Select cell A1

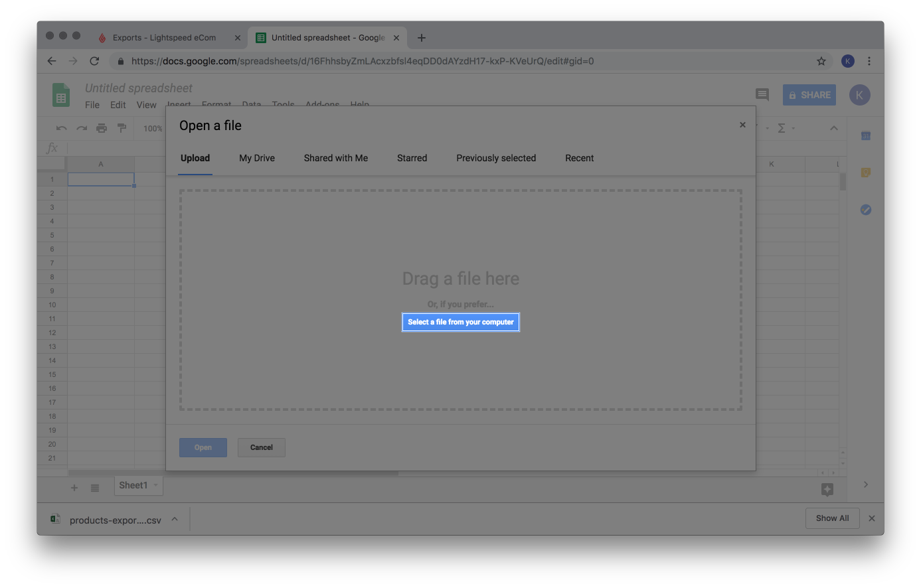101,179
